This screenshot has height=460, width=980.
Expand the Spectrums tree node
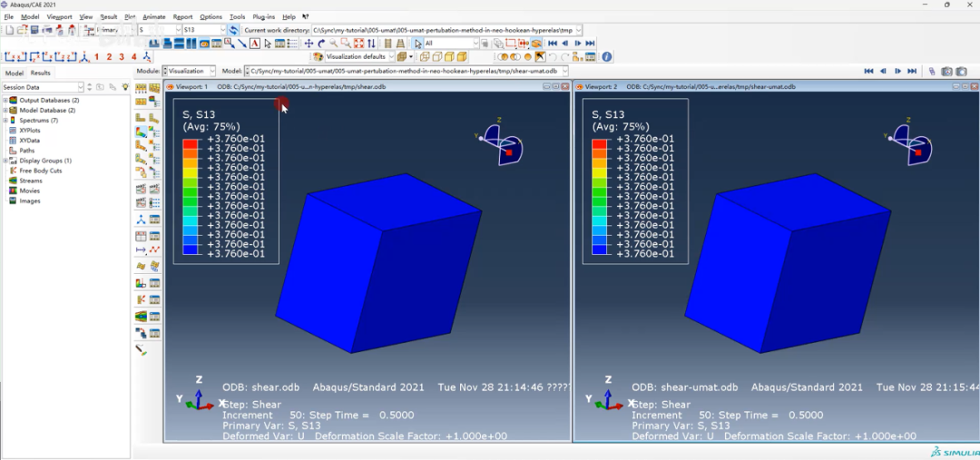tap(5, 120)
